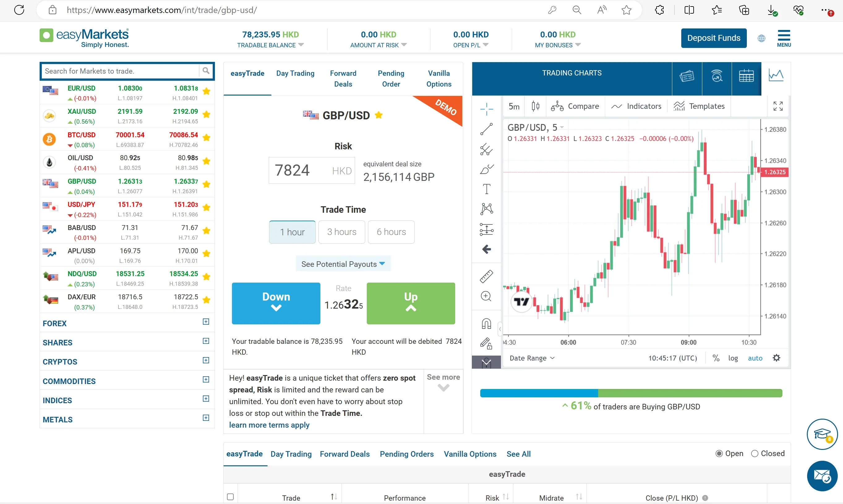Screen dimensions: 843x504
Task: Open the trading signals panel icon
Action: pyautogui.click(x=717, y=75)
